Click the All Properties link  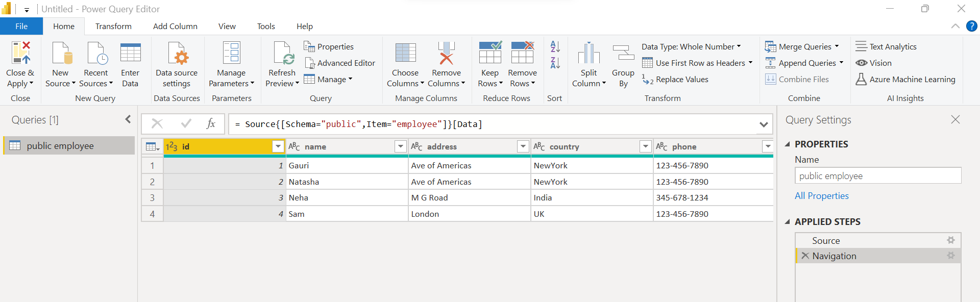click(x=821, y=196)
